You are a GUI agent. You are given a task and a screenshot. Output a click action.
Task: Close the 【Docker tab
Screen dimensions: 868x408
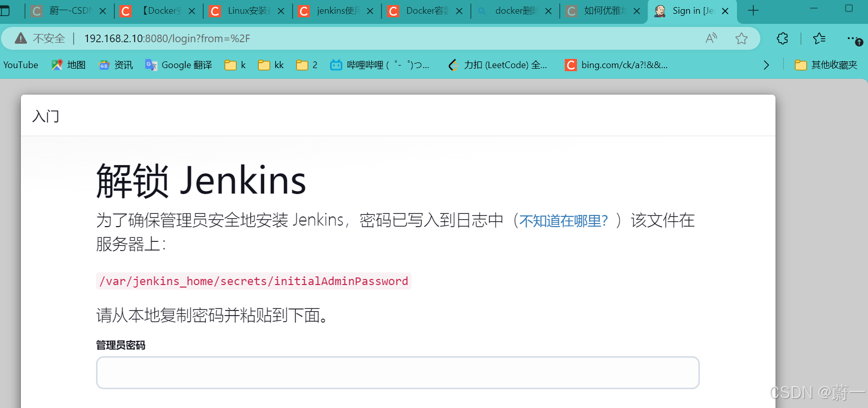pyautogui.click(x=192, y=11)
